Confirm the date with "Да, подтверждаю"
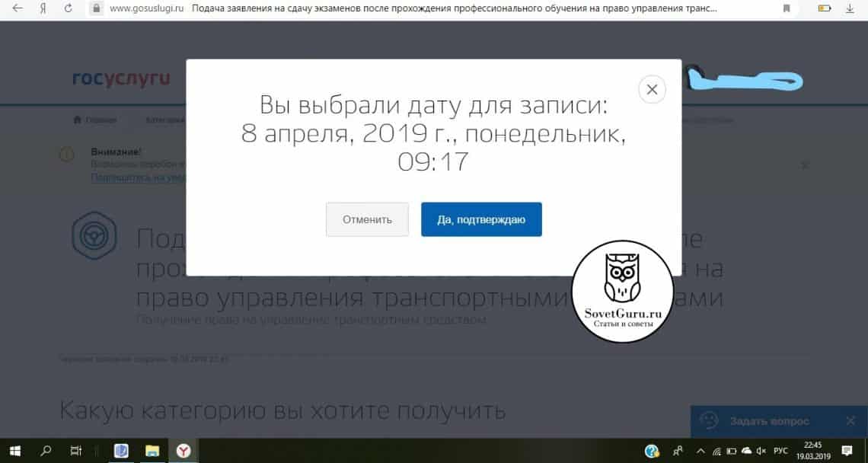868x463 pixels. point(481,219)
